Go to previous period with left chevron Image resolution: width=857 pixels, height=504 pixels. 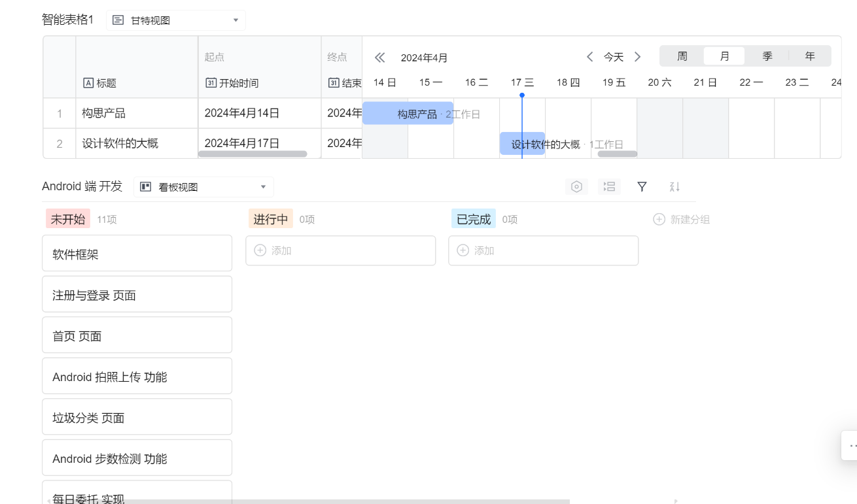click(x=589, y=57)
